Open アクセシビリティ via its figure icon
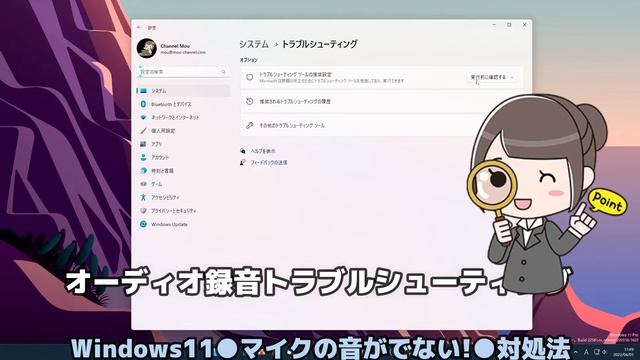Viewport: 640px width, 360px height. (143, 198)
